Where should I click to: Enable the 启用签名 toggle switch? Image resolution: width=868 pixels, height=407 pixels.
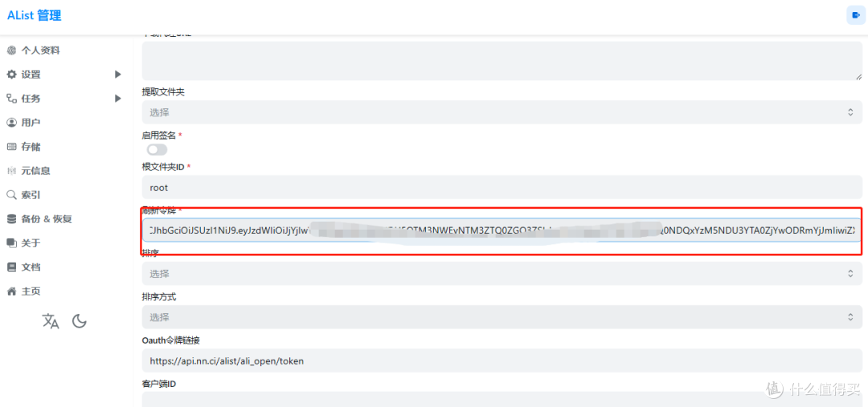(x=157, y=149)
